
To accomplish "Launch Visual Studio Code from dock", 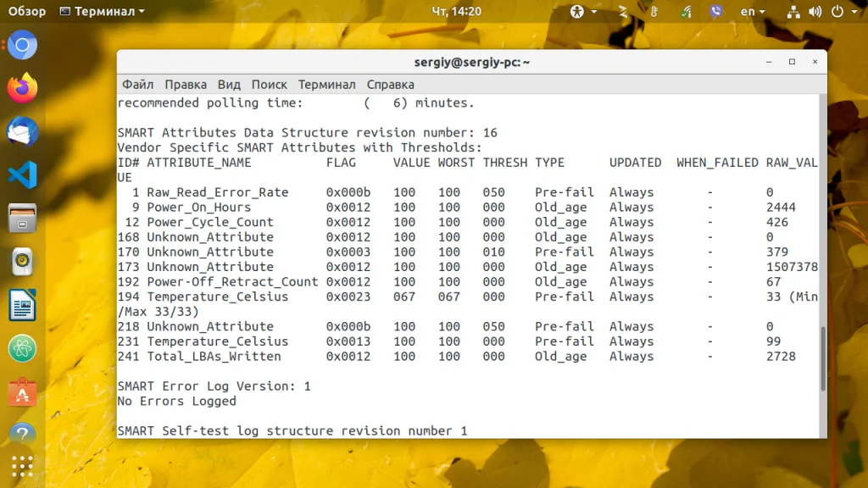I will [22, 175].
